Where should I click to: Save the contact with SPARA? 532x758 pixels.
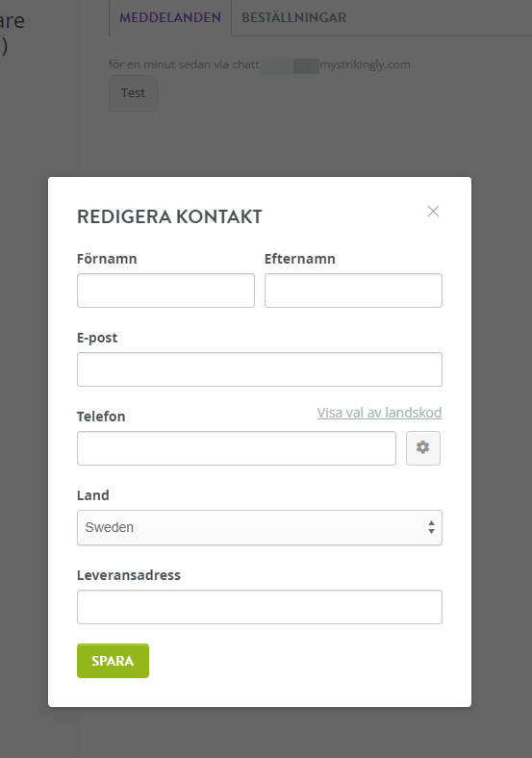coord(113,660)
